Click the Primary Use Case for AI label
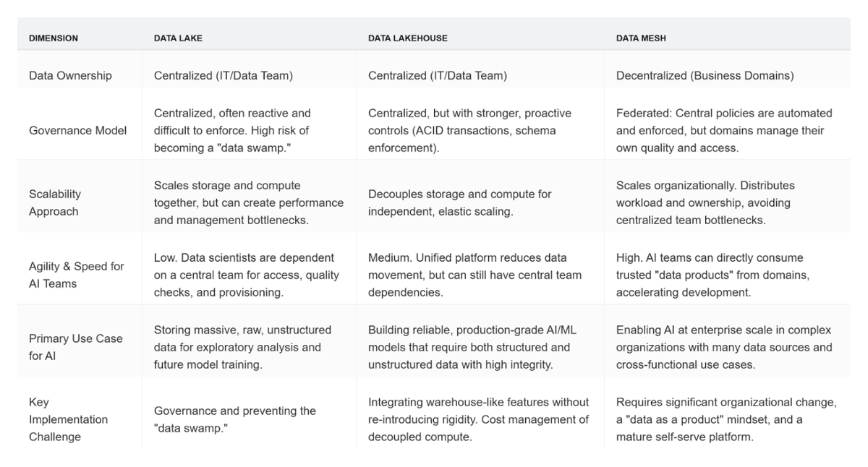The width and height of the screenshot is (868, 467). 75,347
